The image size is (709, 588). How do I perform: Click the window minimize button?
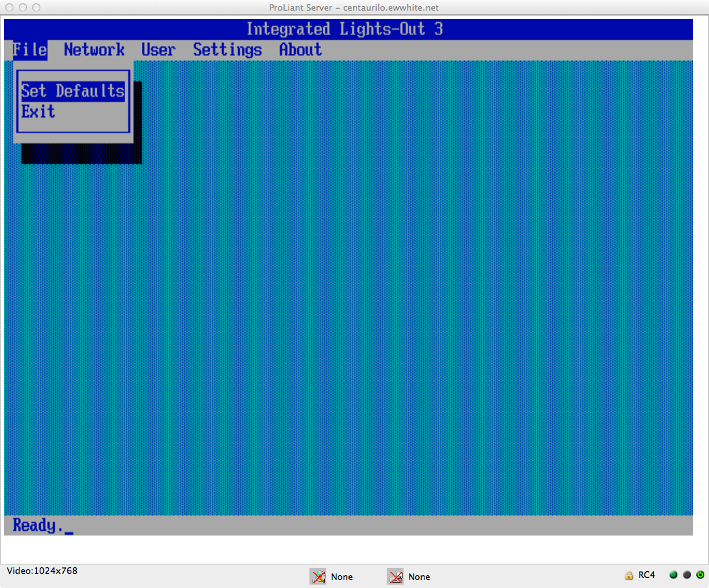coord(23,7)
